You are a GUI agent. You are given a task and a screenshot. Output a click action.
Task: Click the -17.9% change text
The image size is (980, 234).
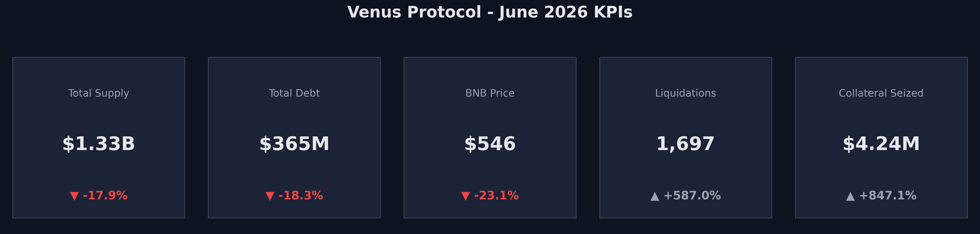[105, 196]
